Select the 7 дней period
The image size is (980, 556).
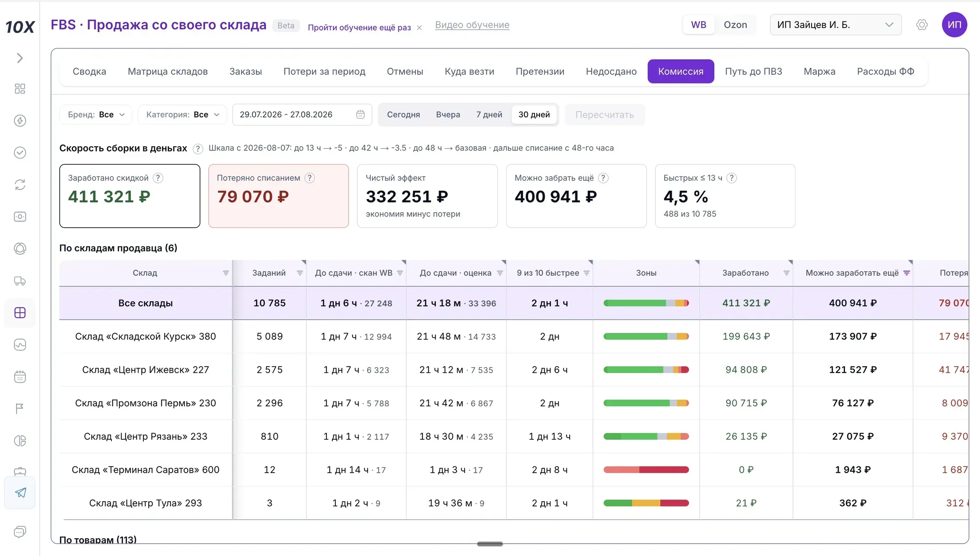pos(489,114)
